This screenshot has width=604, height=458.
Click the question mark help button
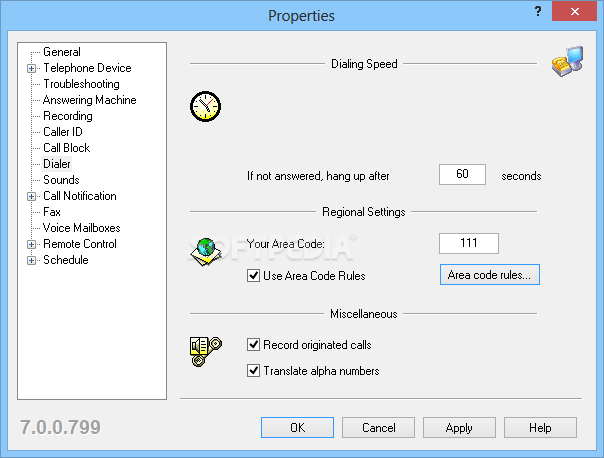click(538, 12)
